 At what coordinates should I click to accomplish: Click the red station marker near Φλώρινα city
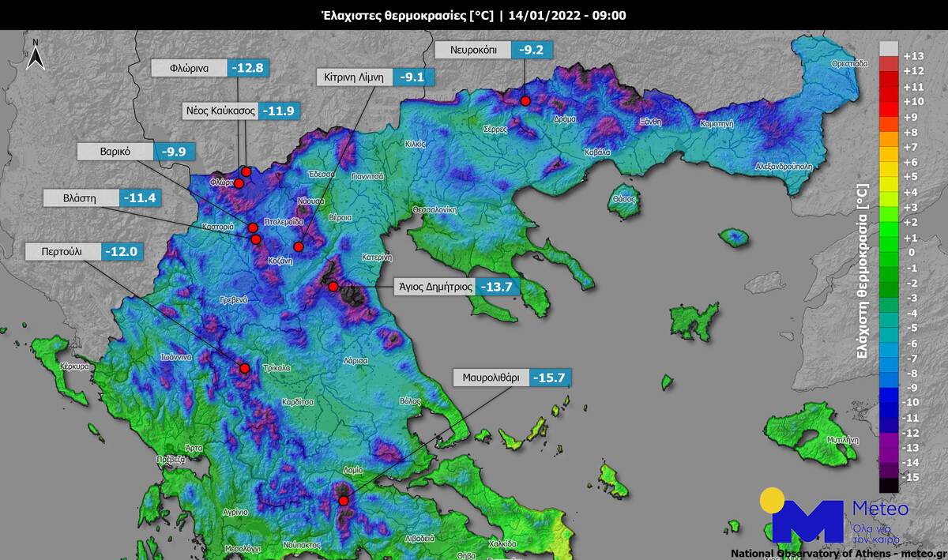pyautogui.click(x=239, y=183)
